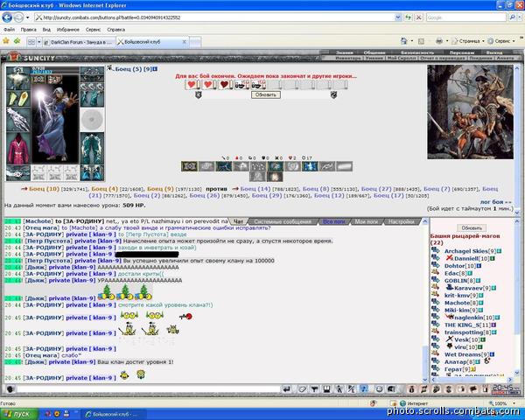
Task: Click the Google search box
Action: click(x=466, y=17)
